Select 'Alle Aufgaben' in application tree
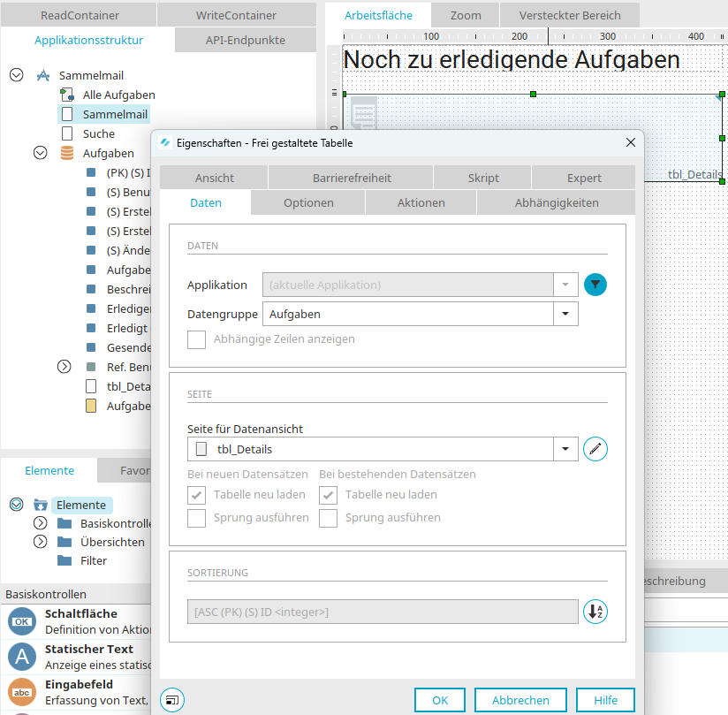The width and height of the screenshot is (728, 715). [x=118, y=95]
